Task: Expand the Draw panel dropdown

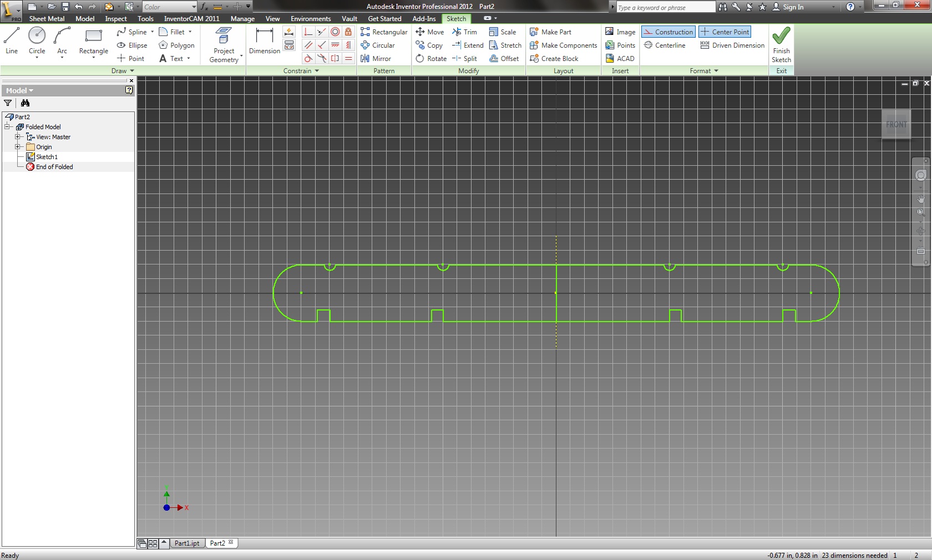Action: coord(123,71)
